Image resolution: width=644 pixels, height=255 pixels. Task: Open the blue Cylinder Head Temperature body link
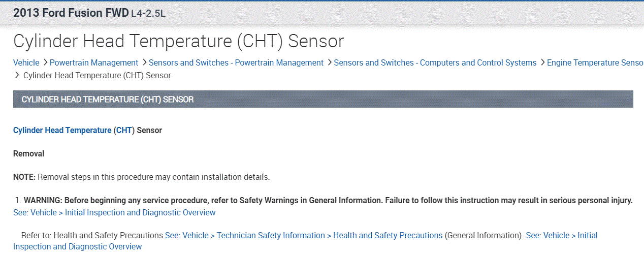tap(62, 131)
